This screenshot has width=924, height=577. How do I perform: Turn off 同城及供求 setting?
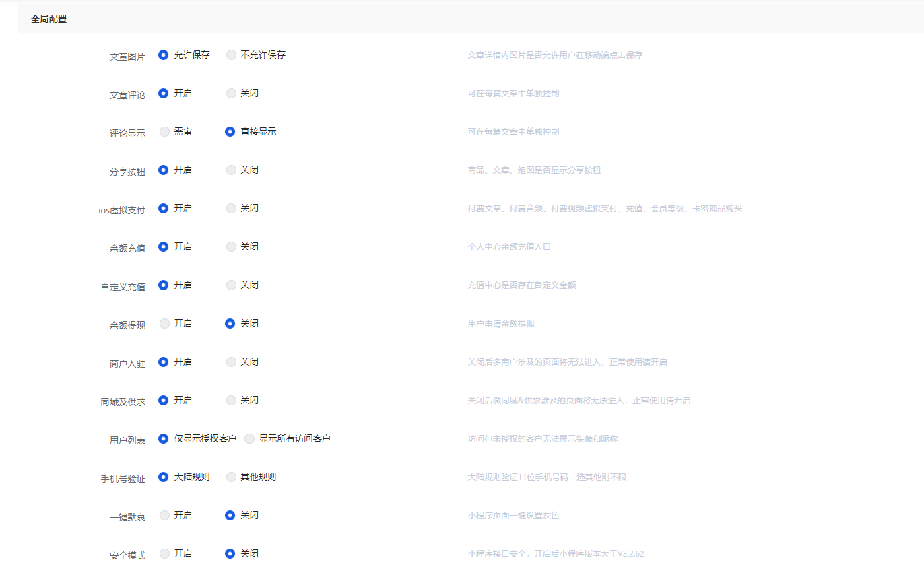point(232,401)
